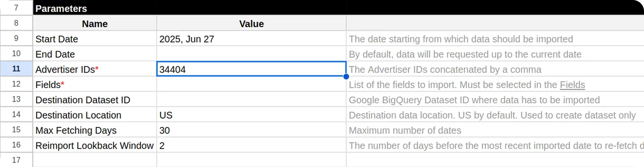The height and width of the screenshot is (167, 644).
Task: Click the blue fill handle on selected cell
Action: [346, 76]
